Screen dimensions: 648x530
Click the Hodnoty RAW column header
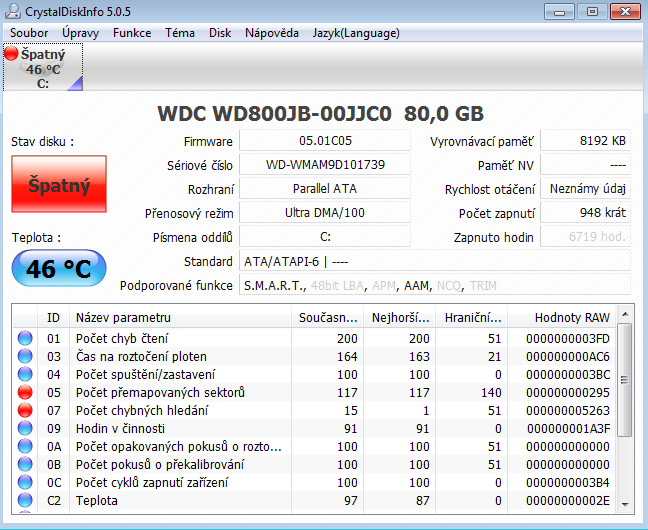(x=562, y=318)
